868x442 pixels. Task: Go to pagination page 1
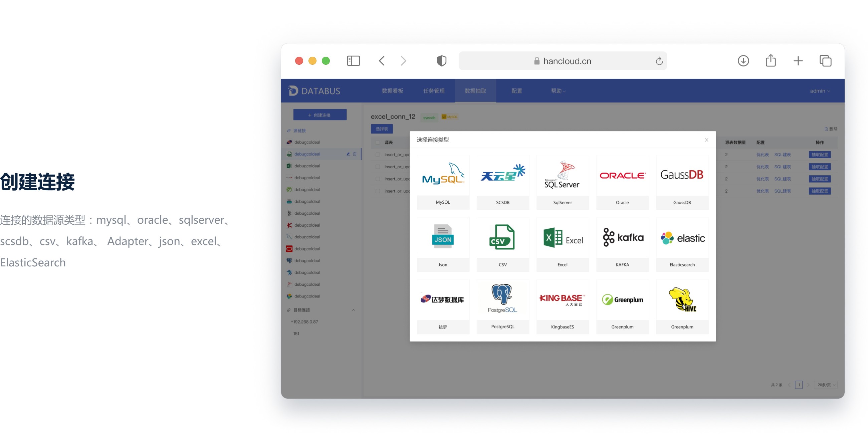pyautogui.click(x=799, y=385)
